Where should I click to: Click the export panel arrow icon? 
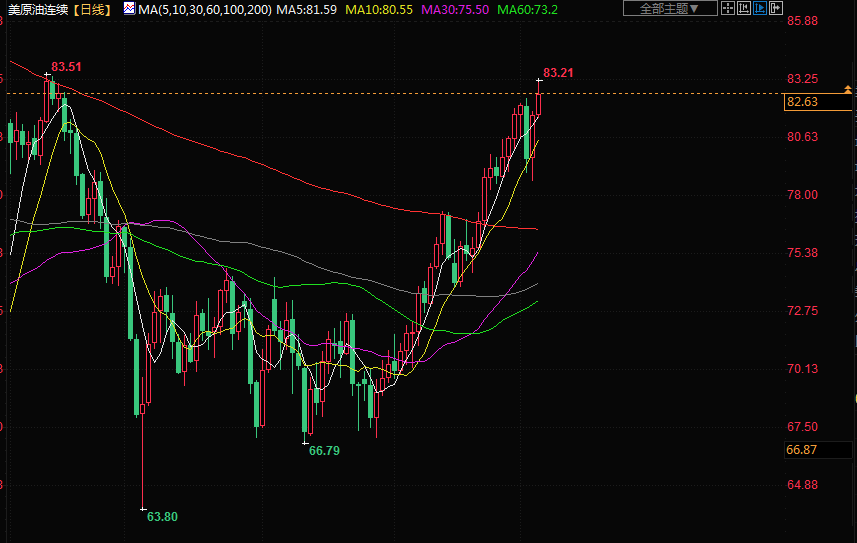click(777, 9)
